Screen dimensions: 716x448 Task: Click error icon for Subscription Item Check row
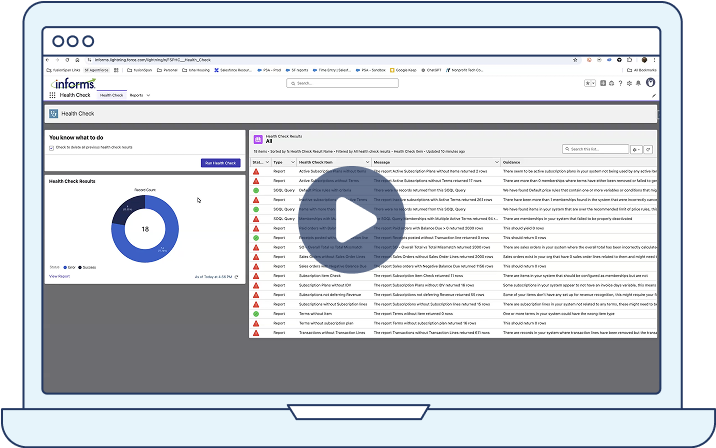(x=256, y=276)
